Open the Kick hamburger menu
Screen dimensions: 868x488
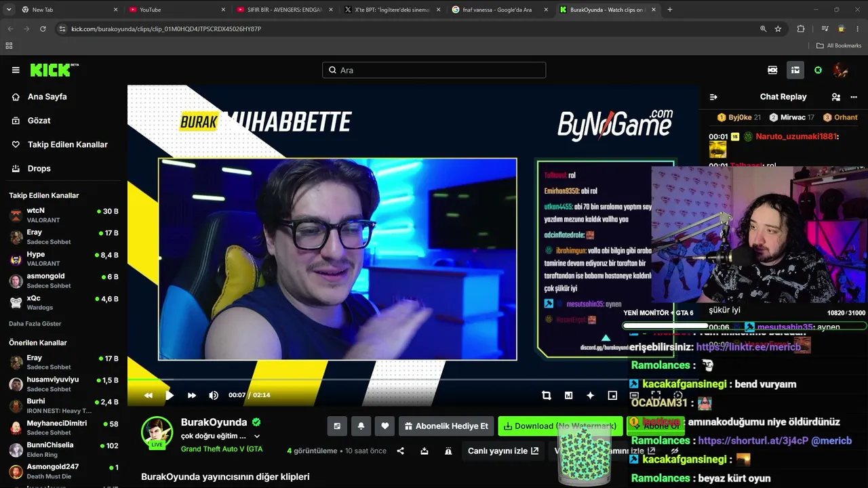click(16, 70)
